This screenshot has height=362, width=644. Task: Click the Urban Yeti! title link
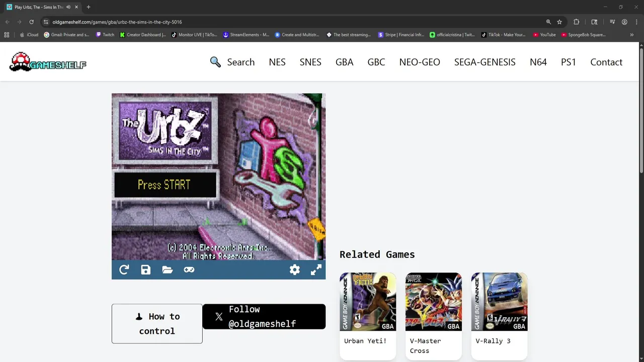pyautogui.click(x=365, y=341)
